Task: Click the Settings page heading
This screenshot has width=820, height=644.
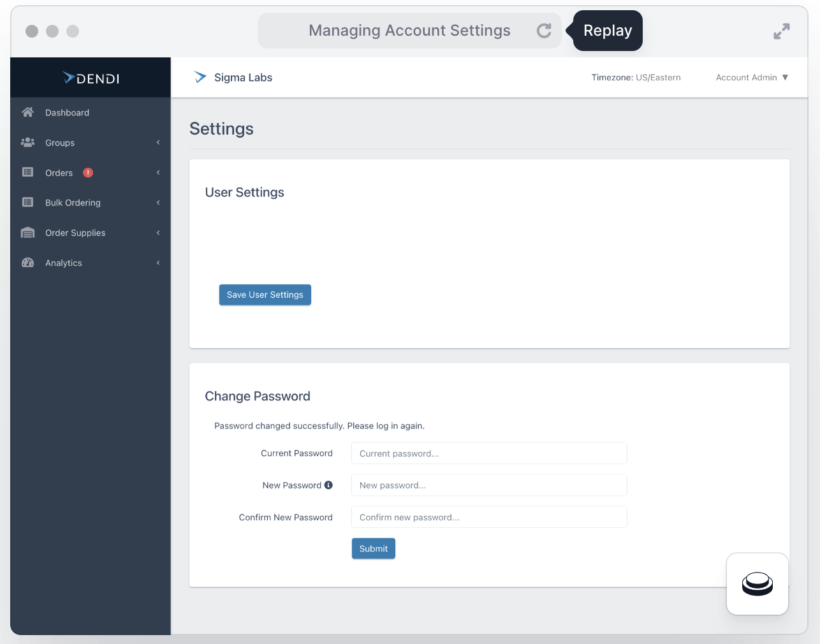Action: tap(221, 129)
